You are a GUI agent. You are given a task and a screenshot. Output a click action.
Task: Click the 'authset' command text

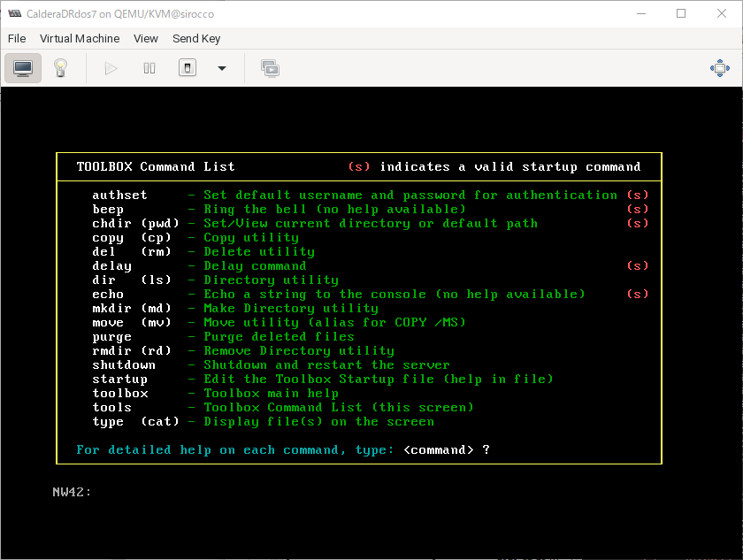point(120,196)
